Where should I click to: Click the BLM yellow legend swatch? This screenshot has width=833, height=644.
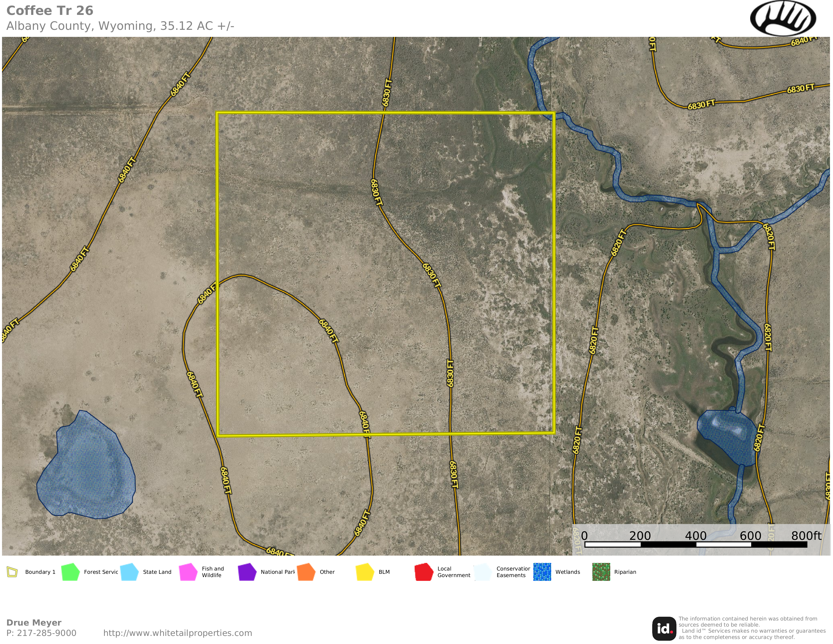pyautogui.click(x=365, y=572)
